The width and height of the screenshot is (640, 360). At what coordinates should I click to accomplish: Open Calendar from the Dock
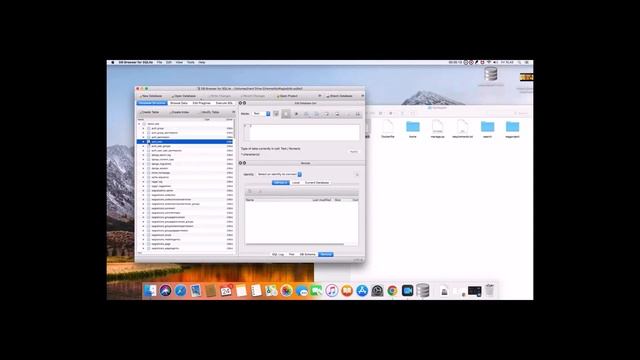pos(226,291)
